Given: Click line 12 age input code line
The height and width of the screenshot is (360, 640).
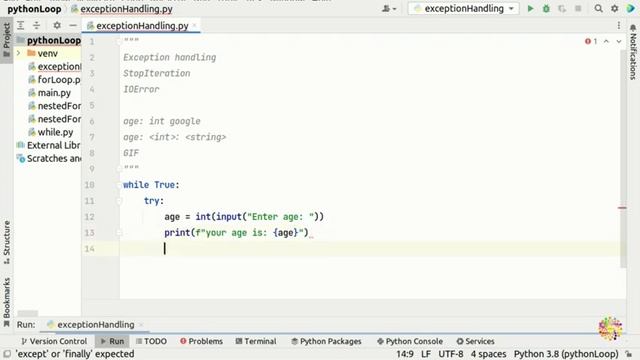Looking at the screenshot, I should tap(244, 217).
